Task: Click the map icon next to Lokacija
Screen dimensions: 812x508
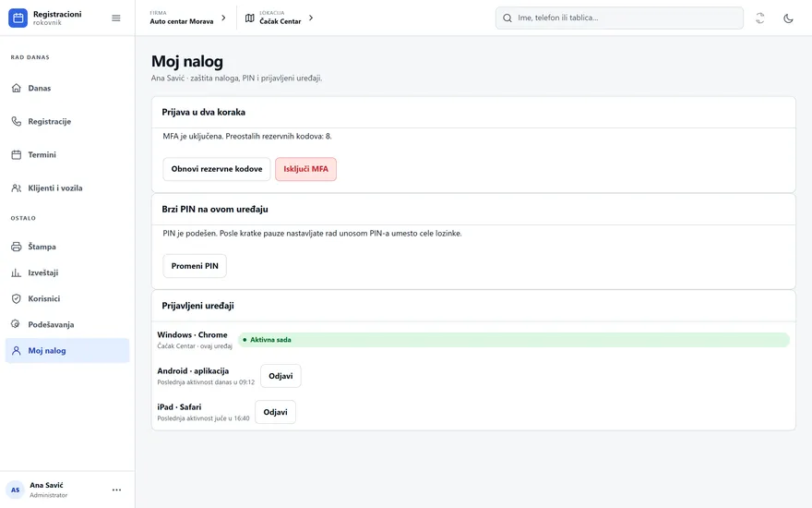Action: [x=250, y=18]
